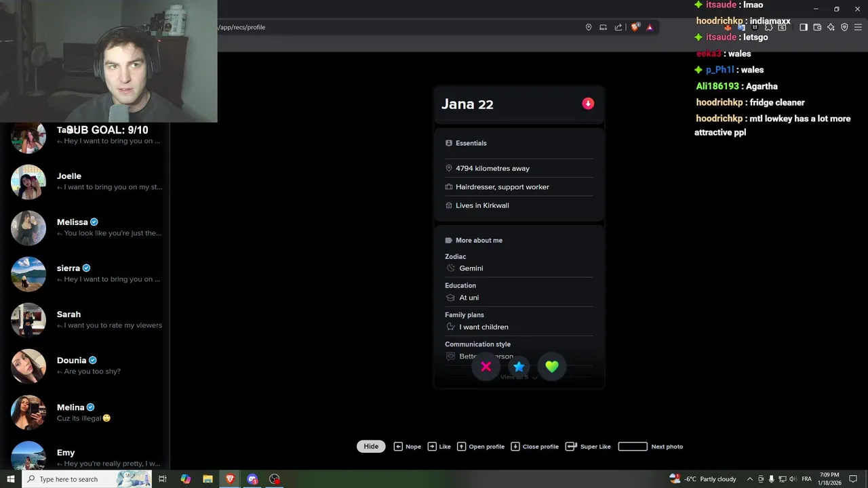Click the At uni education value

pyautogui.click(x=469, y=298)
